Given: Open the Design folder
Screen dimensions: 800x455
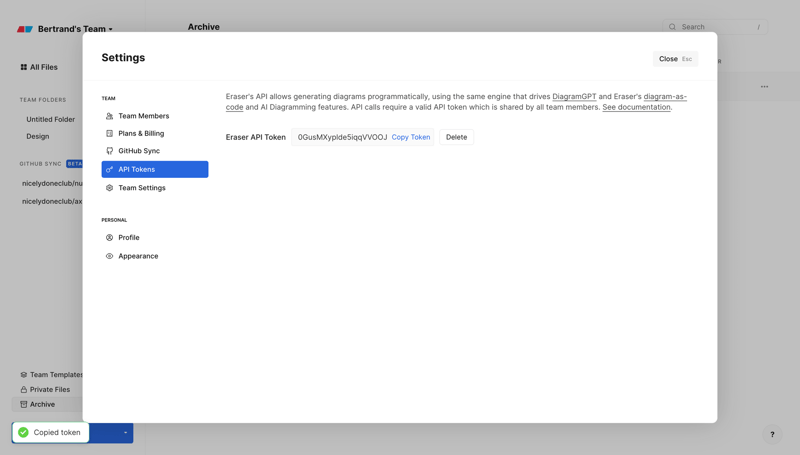Looking at the screenshot, I should click(38, 136).
